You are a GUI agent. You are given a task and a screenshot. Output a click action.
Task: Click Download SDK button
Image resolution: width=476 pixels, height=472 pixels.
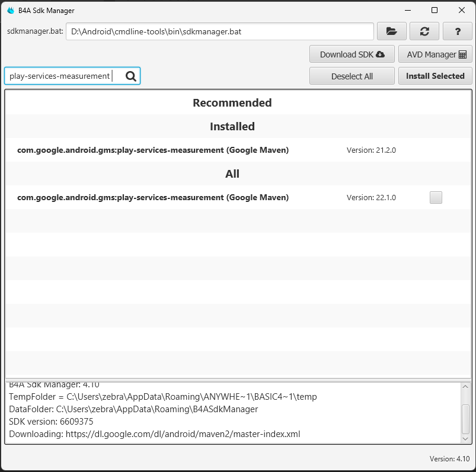click(352, 54)
